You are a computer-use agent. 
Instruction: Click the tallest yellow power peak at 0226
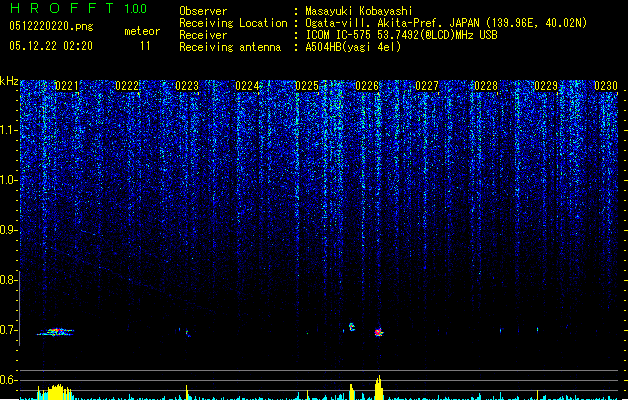tap(379, 387)
